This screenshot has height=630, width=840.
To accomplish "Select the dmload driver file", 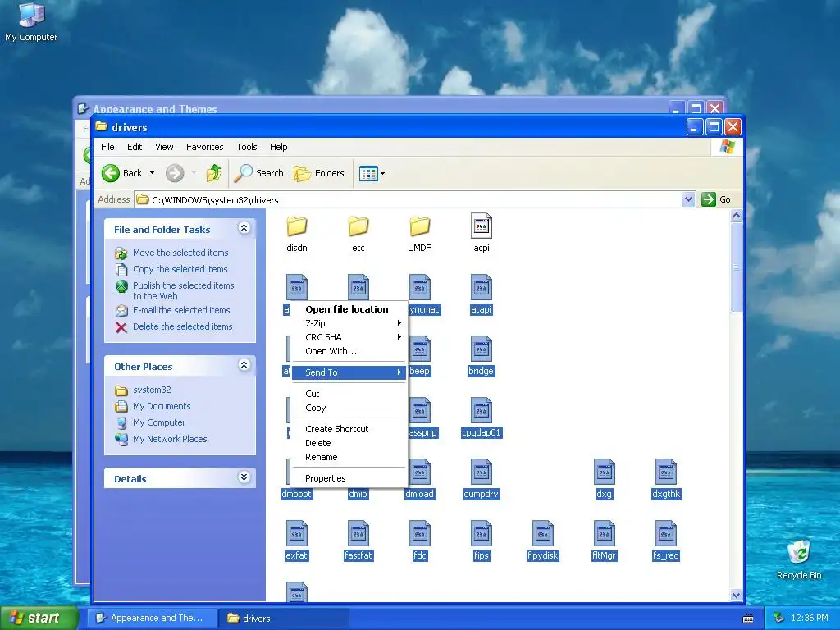I will click(x=419, y=479).
